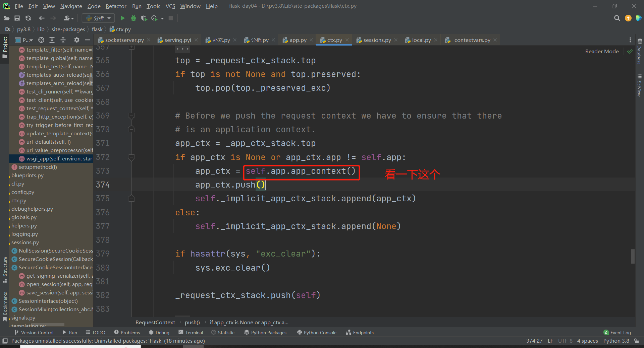Click the orange IDE update arrow icon

[628, 18]
